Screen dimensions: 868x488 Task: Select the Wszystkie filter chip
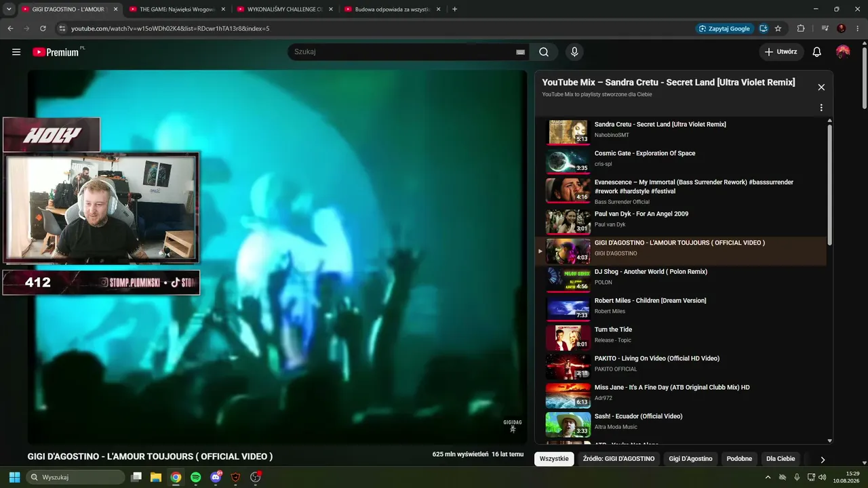[554, 459]
